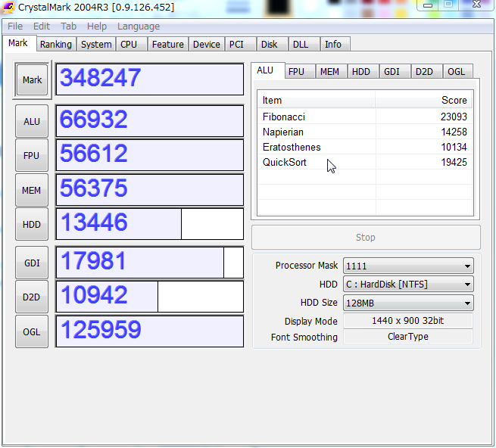Run the FPU benchmark button
This screenshot has width=496, height=448.
point(32,156)
